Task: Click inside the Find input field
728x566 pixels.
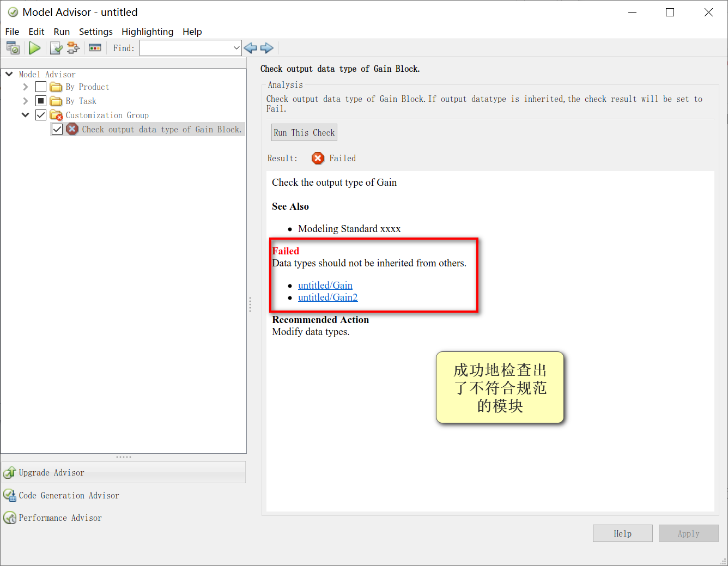Action: tap(185, 48)
